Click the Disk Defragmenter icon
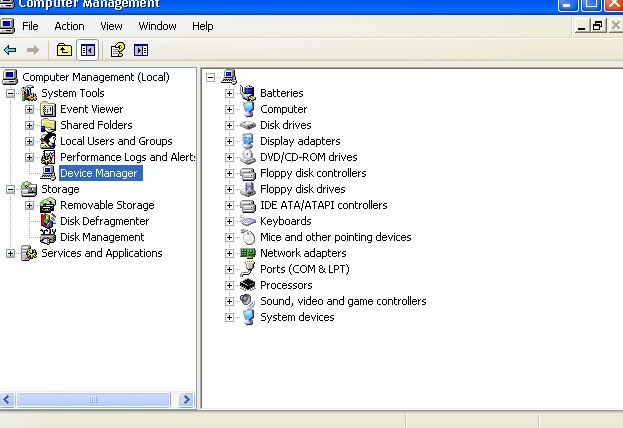This screenshot has height=428, width=623. click(x=48, y=221)
